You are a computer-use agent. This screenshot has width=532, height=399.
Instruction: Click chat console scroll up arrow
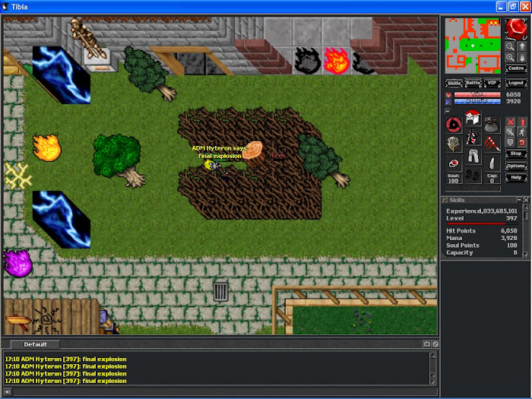(x=432, y=356)
